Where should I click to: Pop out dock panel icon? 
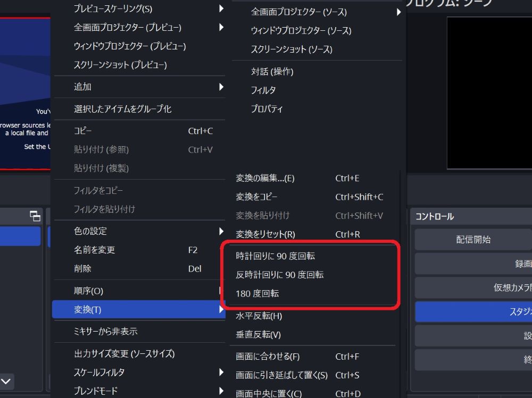tap(35, 216)
